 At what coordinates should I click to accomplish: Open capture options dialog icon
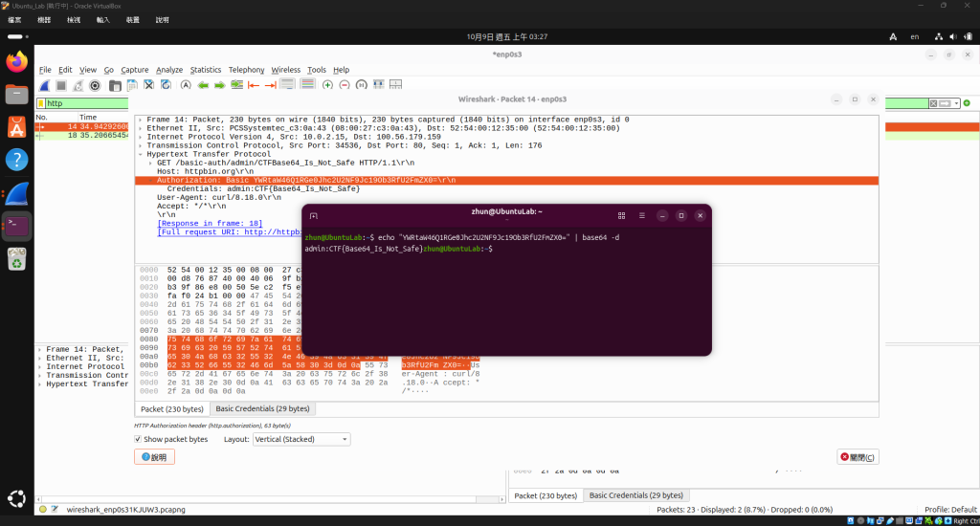[x=95, y=85]
